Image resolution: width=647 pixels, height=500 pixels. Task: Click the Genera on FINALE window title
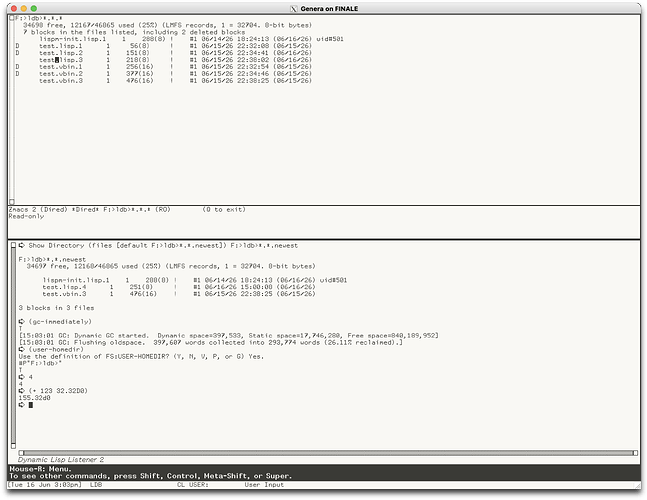pos(329,9)
